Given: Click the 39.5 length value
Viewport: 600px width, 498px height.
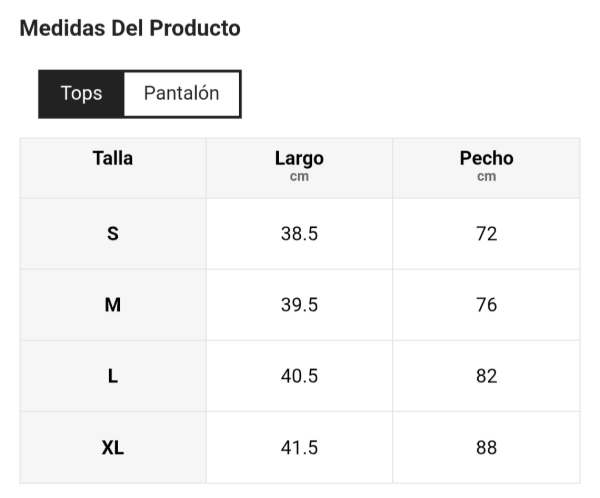Looking at the screenshot, I should click(299, 305).
